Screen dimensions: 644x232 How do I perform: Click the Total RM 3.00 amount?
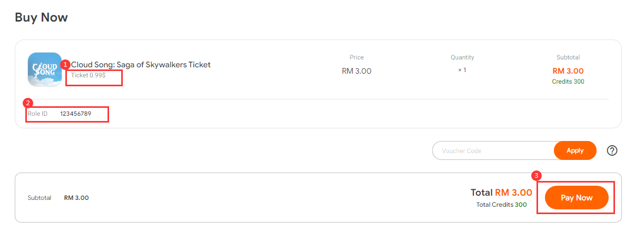501,193
